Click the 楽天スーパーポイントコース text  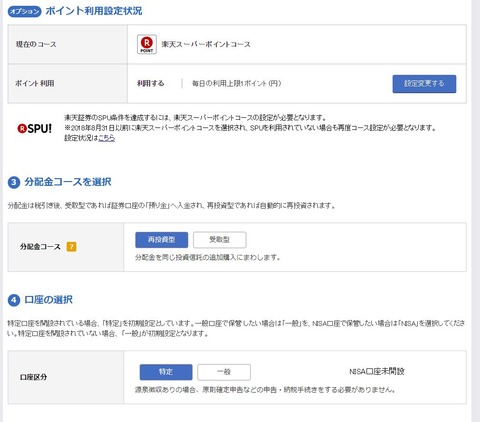pos(206,44)
